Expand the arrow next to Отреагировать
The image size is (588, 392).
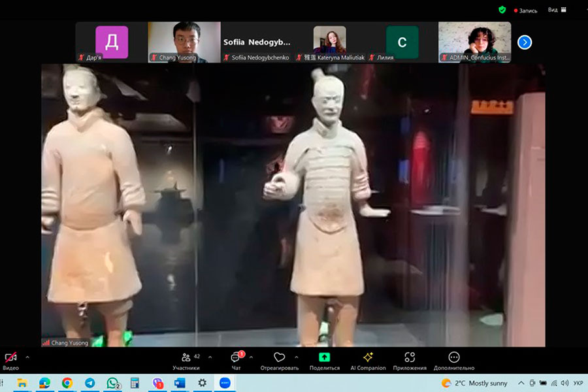click(x=296, y=357)
